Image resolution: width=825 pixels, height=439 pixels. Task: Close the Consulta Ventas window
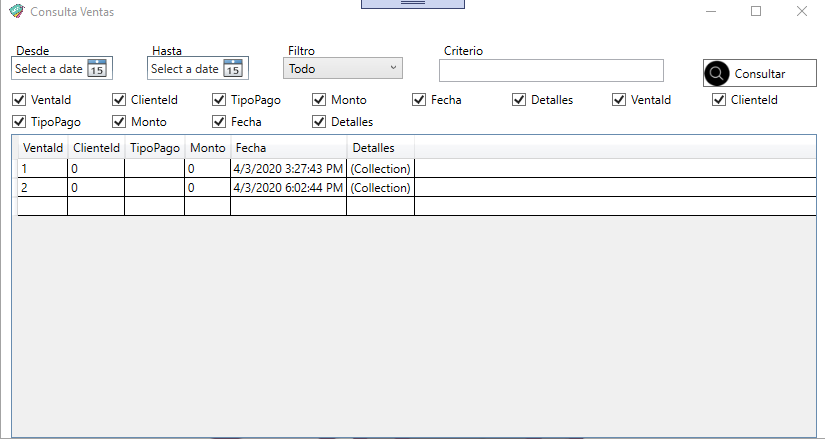point(801,11)
